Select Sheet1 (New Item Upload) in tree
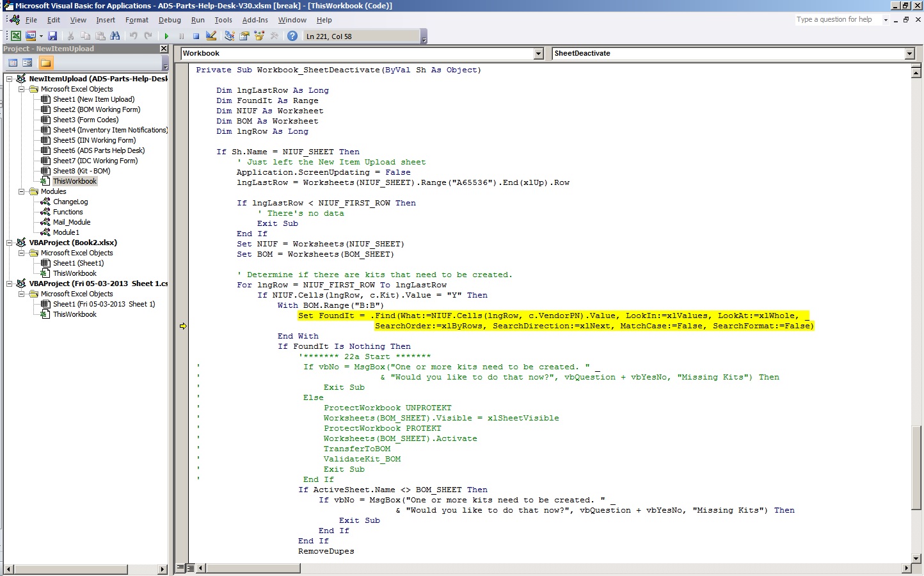The image size is (924, 576). [x=93, y=99]
